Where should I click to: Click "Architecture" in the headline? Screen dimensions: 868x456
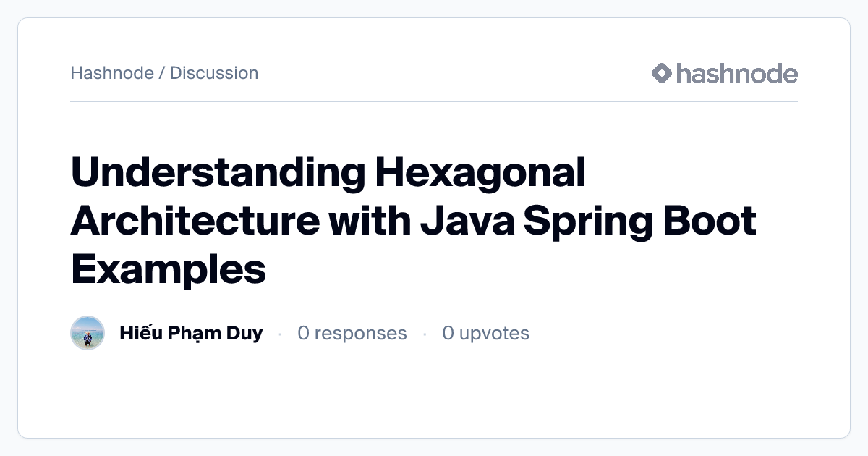click(x=195, y=221)
